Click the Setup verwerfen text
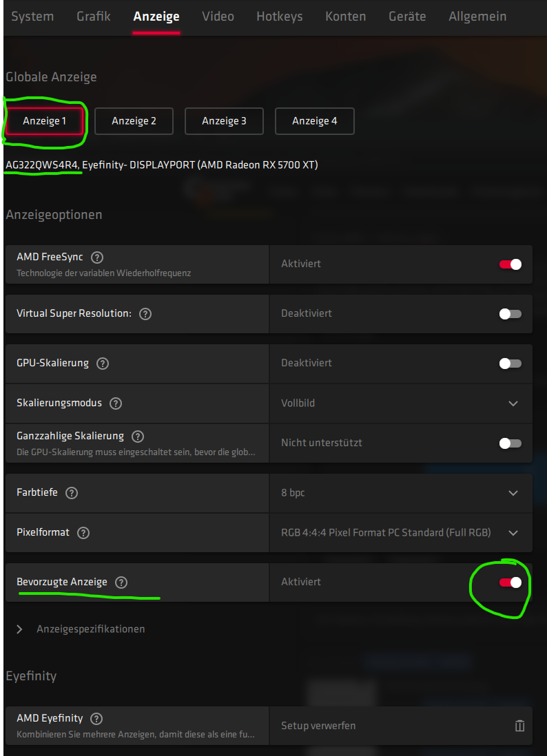 (x=318, y=726)
